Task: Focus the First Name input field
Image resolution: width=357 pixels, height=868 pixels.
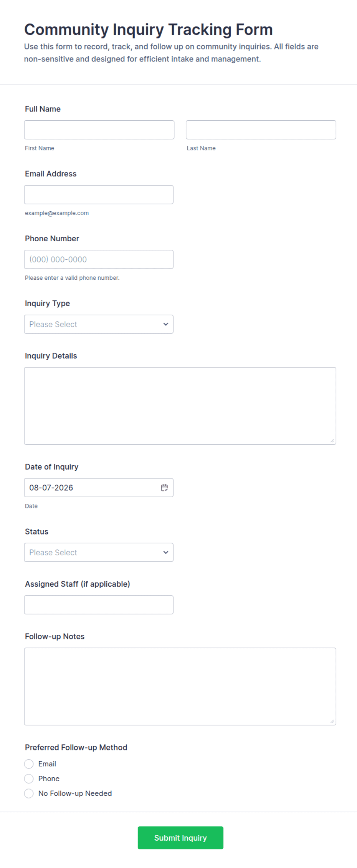Action: point(99,130)
